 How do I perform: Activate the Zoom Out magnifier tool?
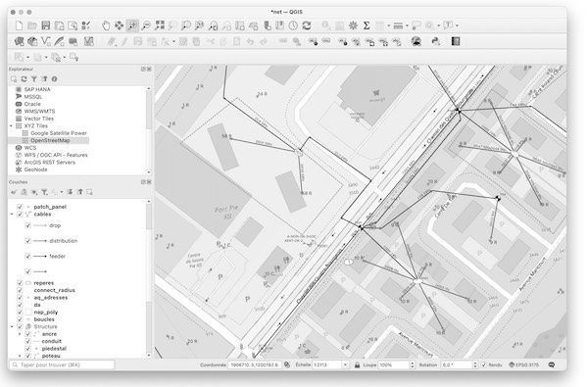coord(146,25)
